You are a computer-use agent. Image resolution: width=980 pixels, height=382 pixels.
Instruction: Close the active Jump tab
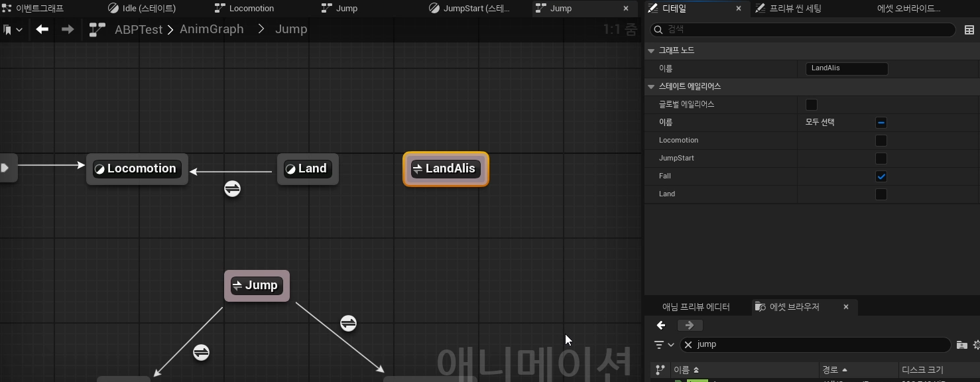(x=626, y=9)
